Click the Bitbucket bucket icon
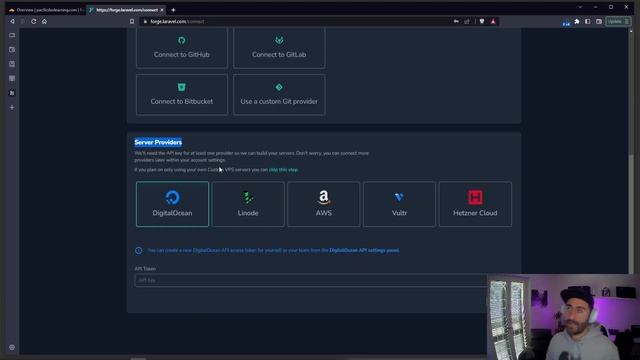This screenshot has width=640, height=360. (x=182, y=87)
